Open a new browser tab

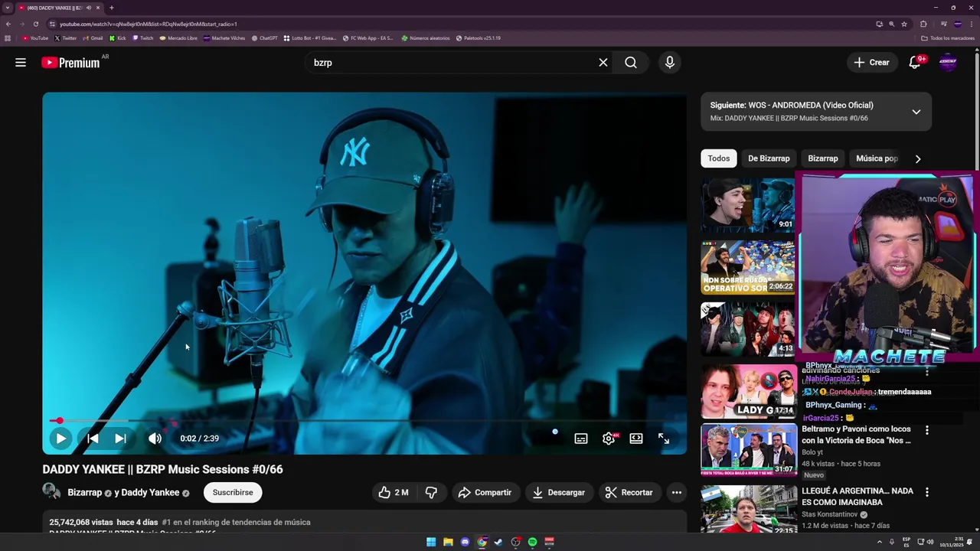[112, 8]
